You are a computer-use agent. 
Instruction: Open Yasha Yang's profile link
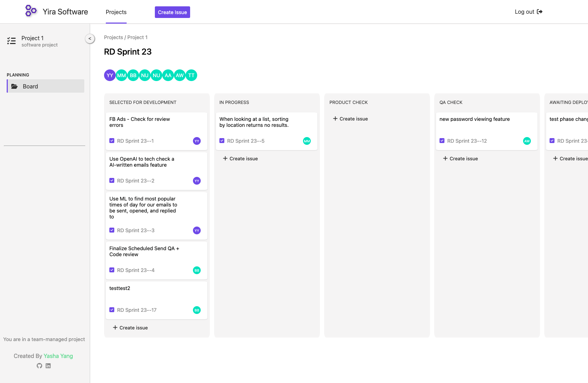tap(58, 356)
